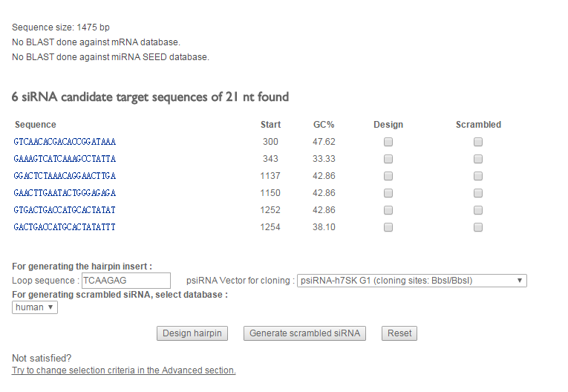
Task: Click the Reset button
Action: 399,333
